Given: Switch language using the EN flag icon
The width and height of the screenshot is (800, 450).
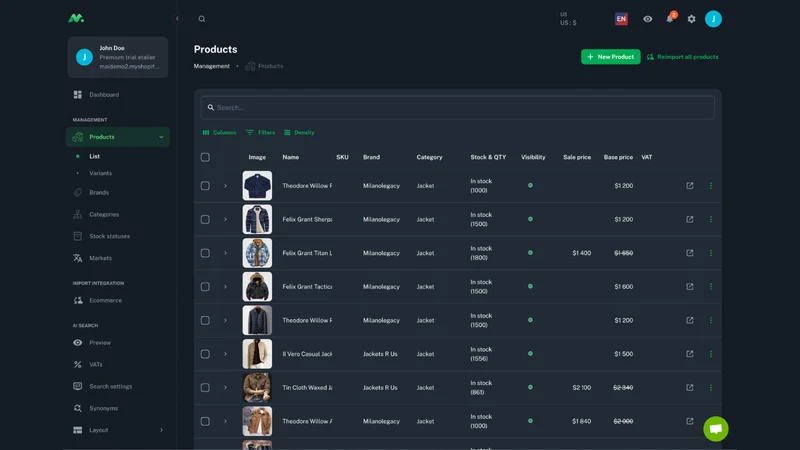Looking at the screenshot, I should [x=621, y=19].
